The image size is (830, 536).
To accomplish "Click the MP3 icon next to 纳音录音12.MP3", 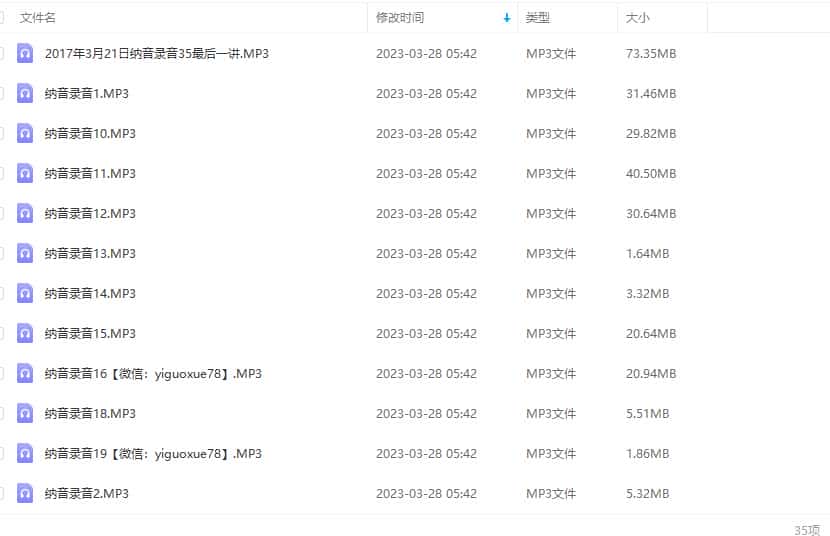I will [x=25, y=213].
